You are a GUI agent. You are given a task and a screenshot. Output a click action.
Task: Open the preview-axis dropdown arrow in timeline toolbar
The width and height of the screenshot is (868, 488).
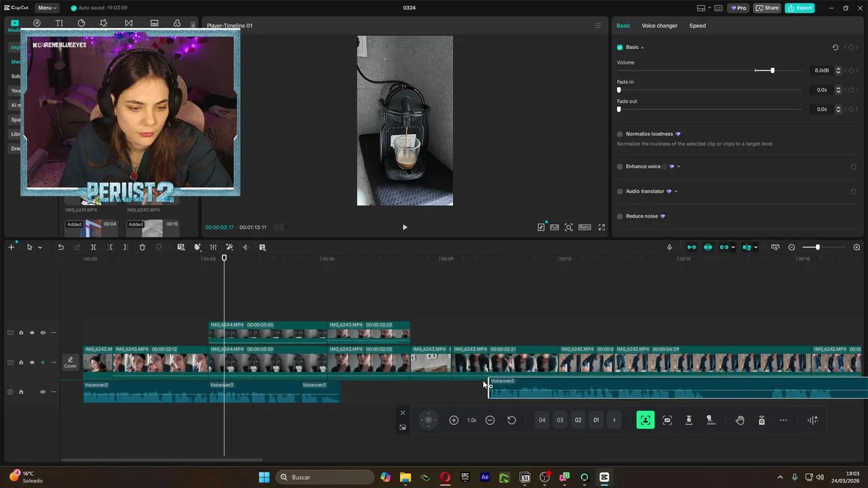(x=755, y=247)
